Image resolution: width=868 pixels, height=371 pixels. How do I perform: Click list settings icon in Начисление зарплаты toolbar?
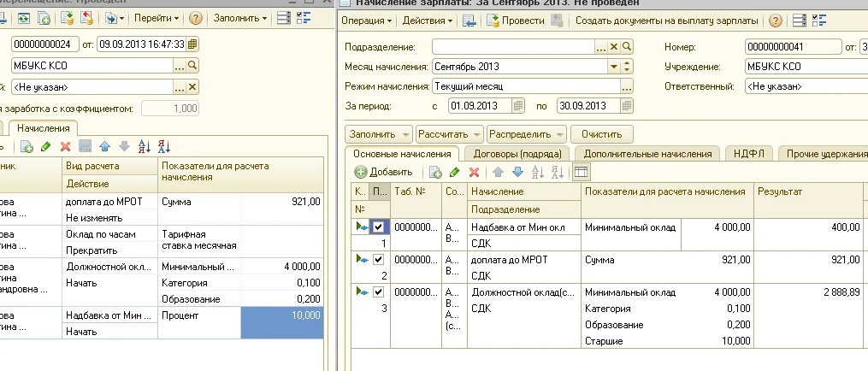coord(800,21)
